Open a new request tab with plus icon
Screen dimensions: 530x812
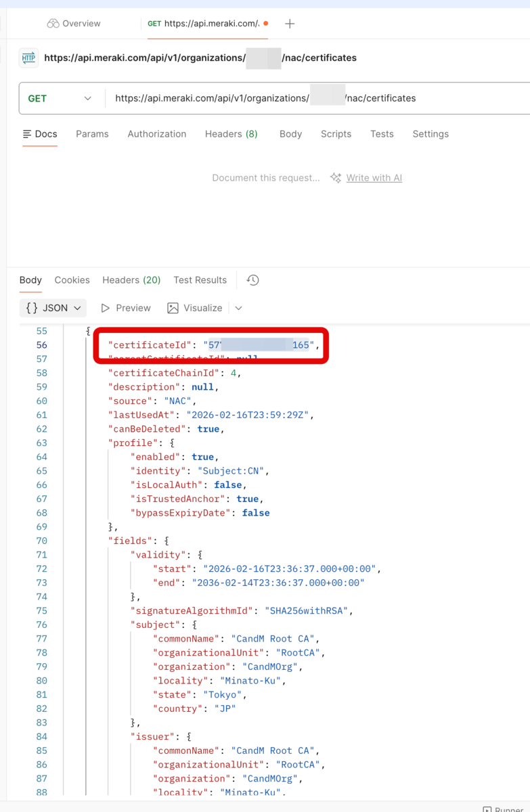[290, 24]
